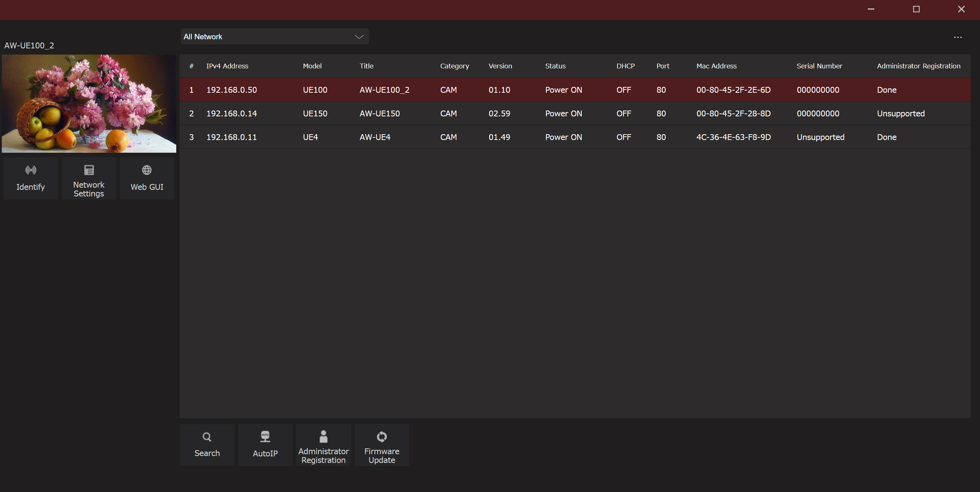Viewport: 980px width, 492px height.
Task: Run AutoIP assignment
Action: [x=265, y=444]
